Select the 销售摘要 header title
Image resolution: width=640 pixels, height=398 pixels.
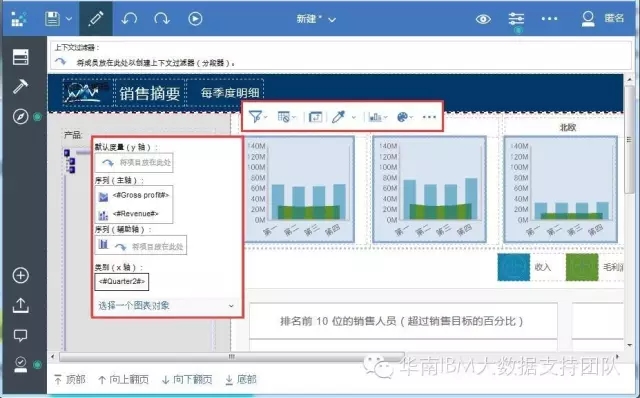150,93
